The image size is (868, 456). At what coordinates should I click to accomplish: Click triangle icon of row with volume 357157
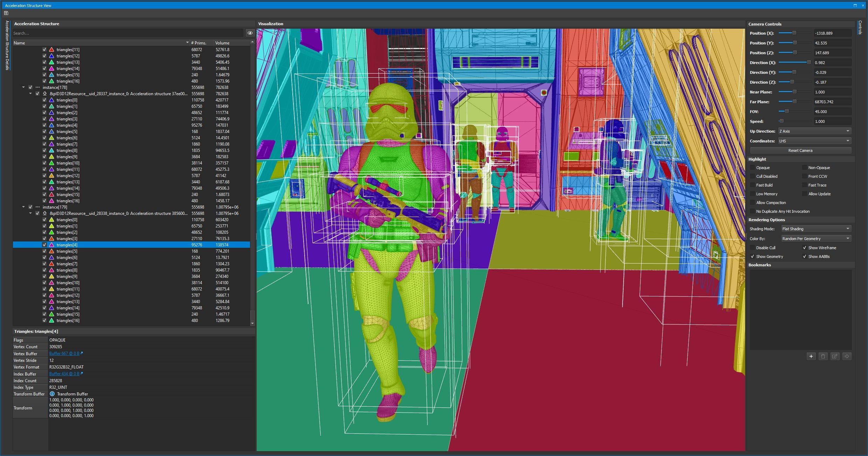tap(51, 163)
